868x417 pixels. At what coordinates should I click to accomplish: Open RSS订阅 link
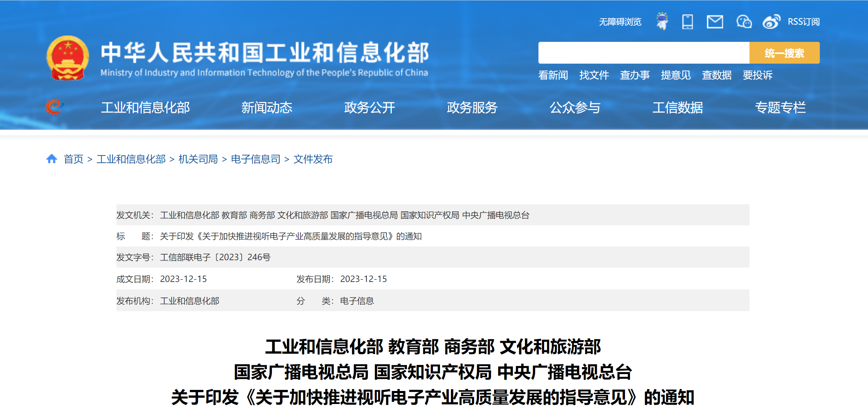click(x=804, y=22)
